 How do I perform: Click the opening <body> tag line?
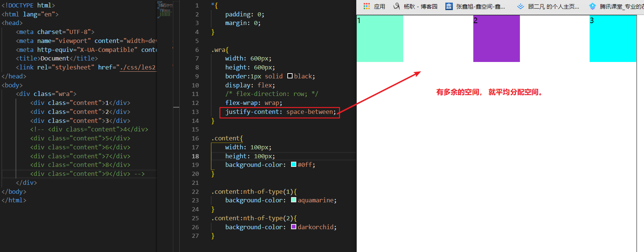tap(12, 85)
